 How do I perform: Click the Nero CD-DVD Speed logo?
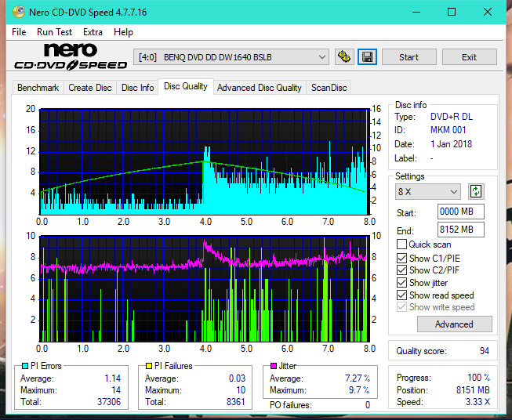71,56
